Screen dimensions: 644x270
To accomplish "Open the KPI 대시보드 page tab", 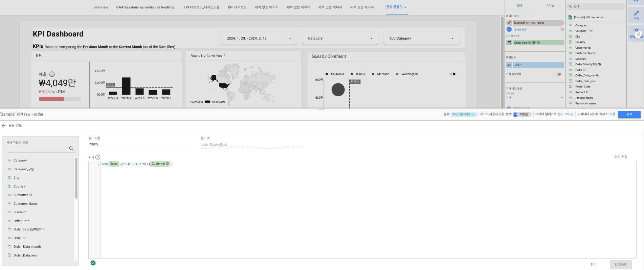I will pyautogui.click(x=237, y=7).
